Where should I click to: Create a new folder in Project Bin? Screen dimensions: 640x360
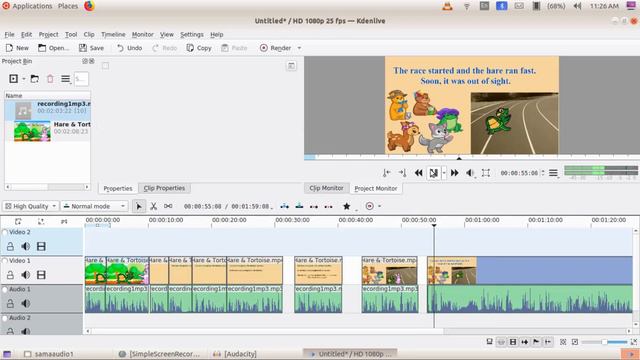35,79
